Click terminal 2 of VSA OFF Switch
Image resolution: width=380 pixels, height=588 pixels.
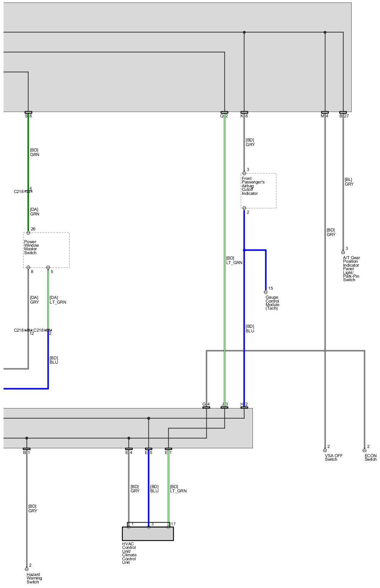pyautogui.click(x=325, y=450)
